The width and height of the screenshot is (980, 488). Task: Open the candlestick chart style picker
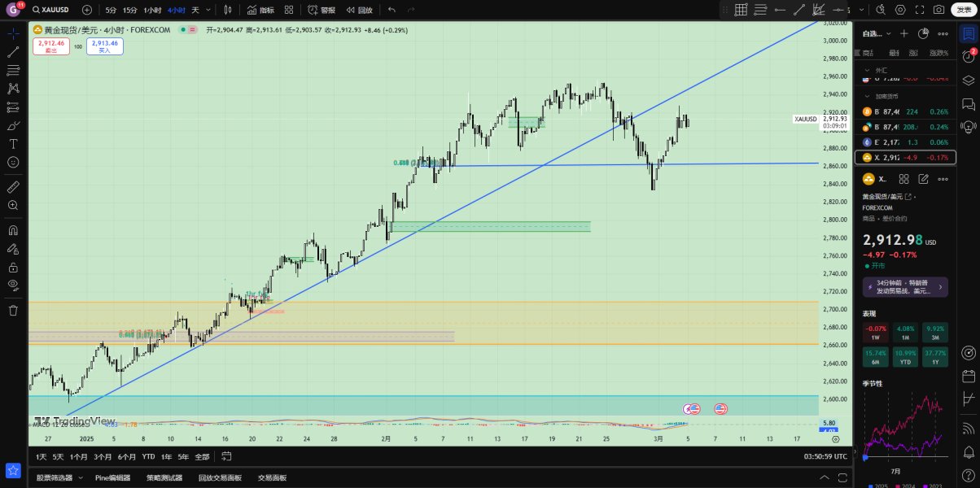point(227,10)
